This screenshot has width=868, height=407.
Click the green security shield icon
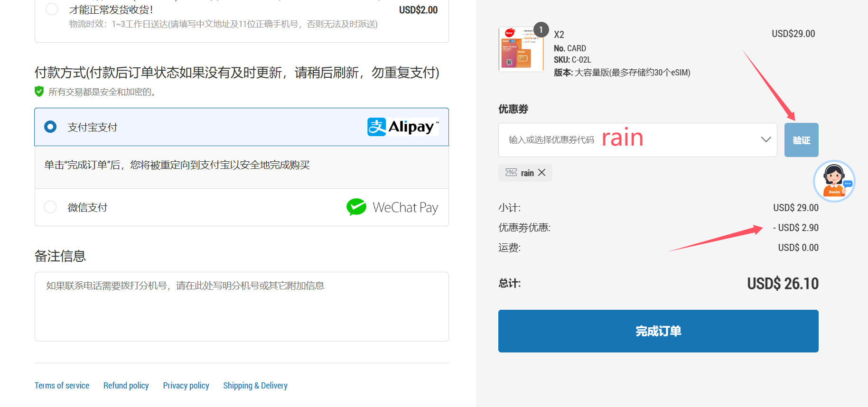tap(39, 91)
